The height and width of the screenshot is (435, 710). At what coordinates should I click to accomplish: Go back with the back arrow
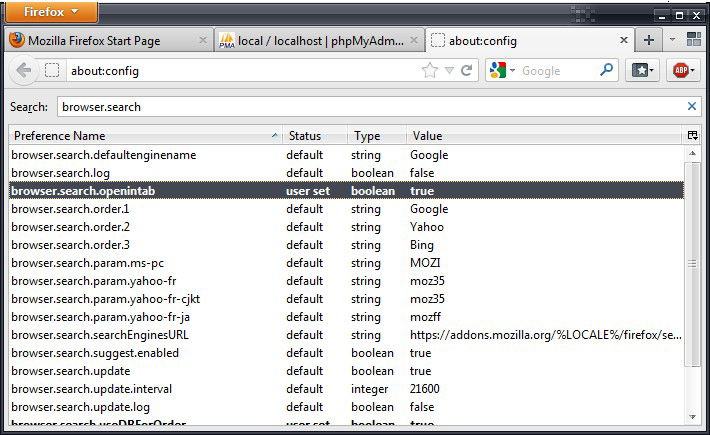click(x=23, y=71)
